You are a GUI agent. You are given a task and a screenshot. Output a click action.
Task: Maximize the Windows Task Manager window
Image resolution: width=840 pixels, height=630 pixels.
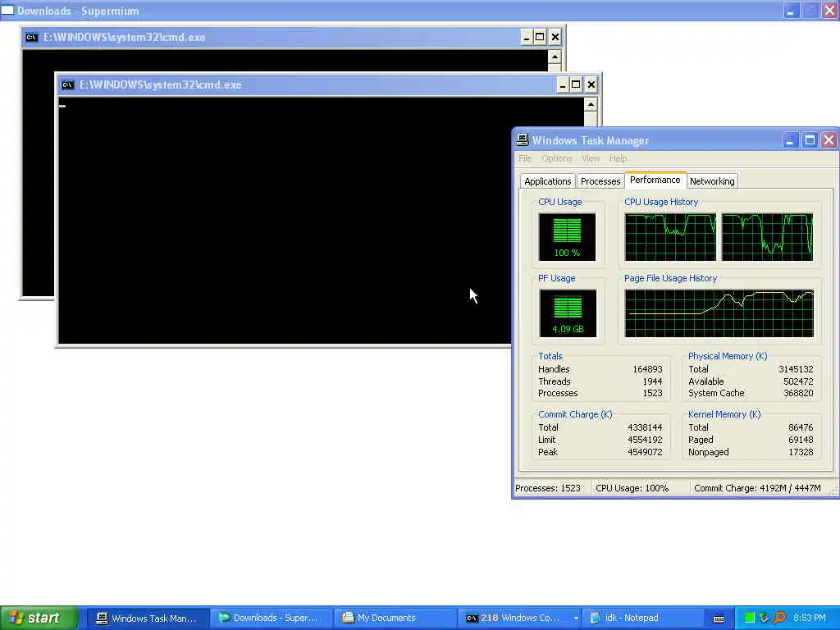coord(810,140)
